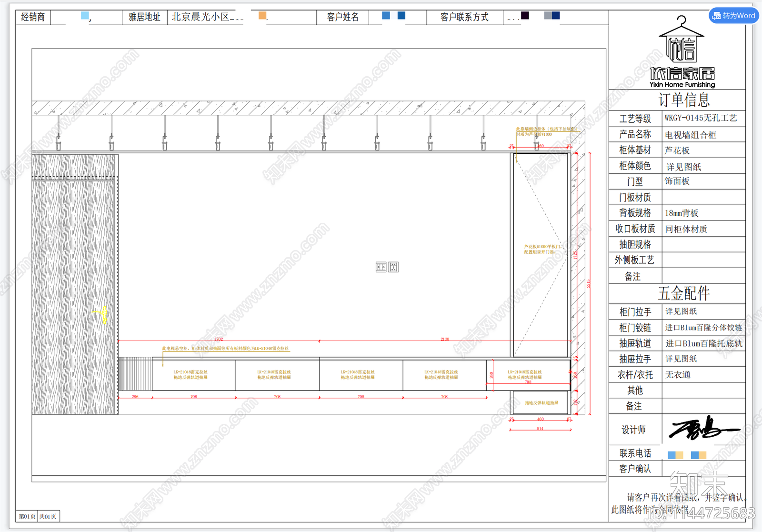Image resolution: width=762 pixels, height=532 pixels.
Task: Click the 转为Word convert button
Action: click(734, 16)
